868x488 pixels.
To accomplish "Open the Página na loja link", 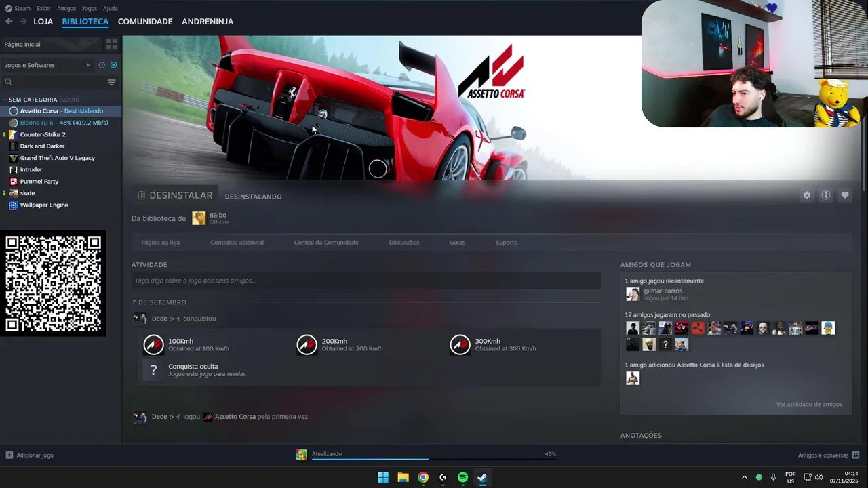I will point(161,242).
